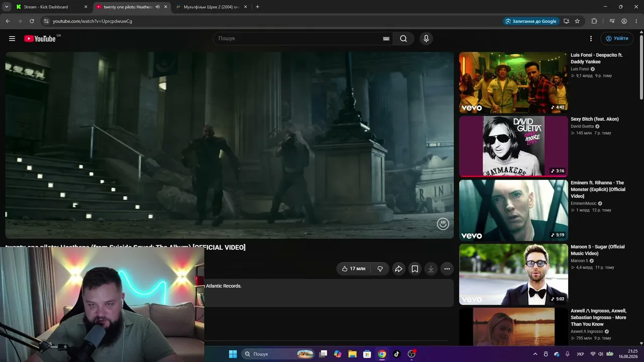Image resolution: width=644 pixels, height=362 pixels.
Task: Go back with the browser back arrow
Action: pyautogui.click(x=8, y=21)
